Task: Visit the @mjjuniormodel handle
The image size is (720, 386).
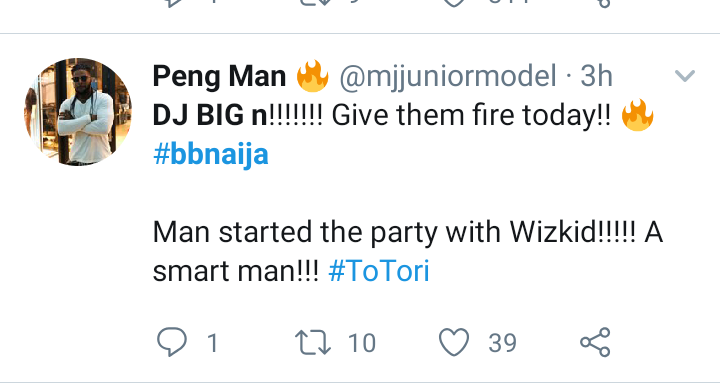Action: pyautogui.click(x=448, y=76)
